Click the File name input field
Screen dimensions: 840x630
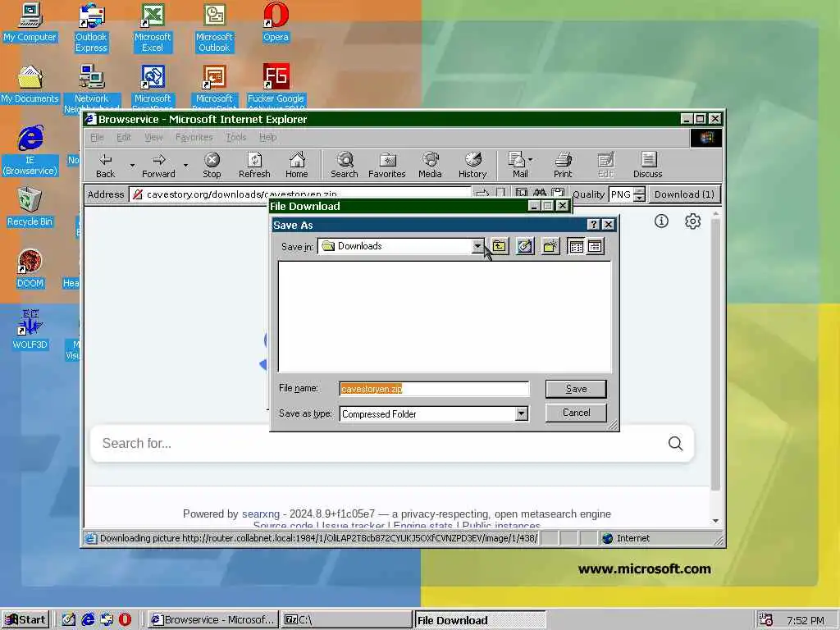coord(435,389)
